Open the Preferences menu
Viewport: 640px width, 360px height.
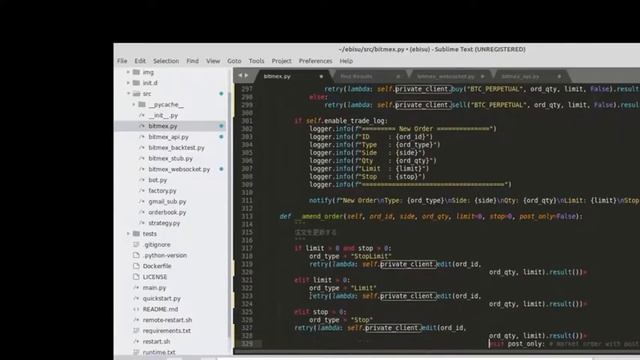[316, 61]
